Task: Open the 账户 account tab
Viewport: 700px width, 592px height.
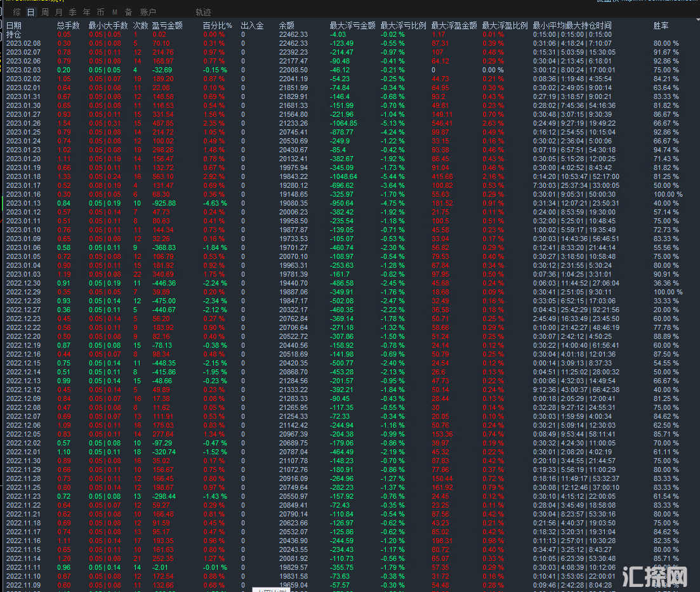Action: pos(149,12)
